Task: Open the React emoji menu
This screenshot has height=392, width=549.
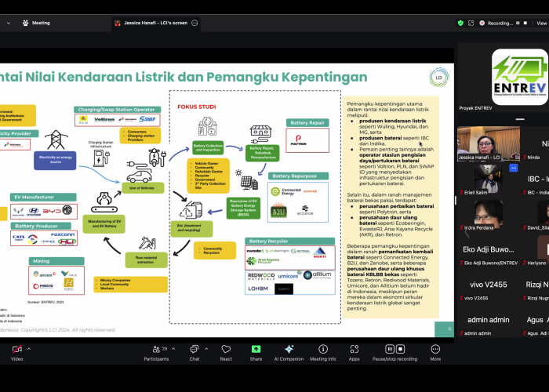Action: 226,353
